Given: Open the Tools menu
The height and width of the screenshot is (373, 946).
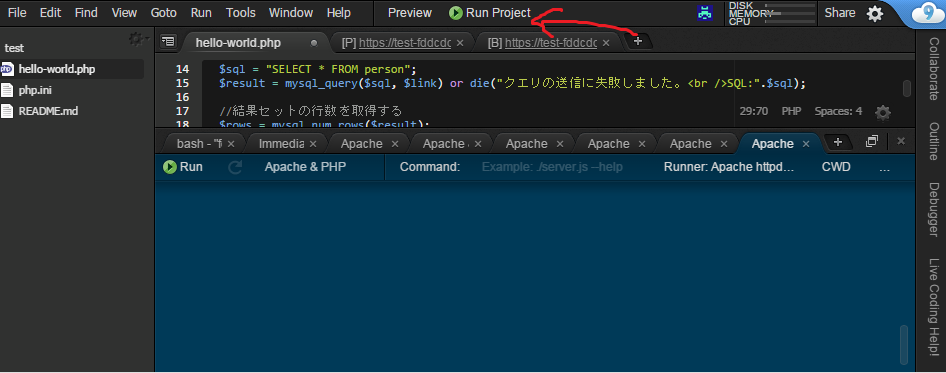Looking at the screenshot, I should (x=241, y=13).
